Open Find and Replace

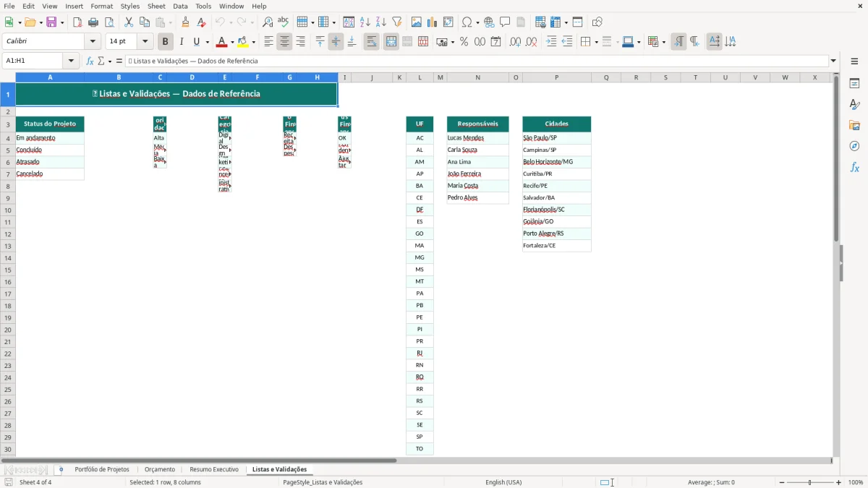[268, 22]
